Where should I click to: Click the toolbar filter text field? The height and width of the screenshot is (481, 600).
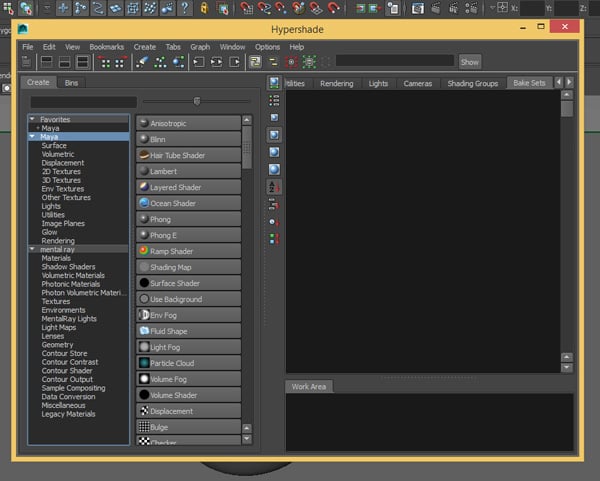click(x=395, y=61)
